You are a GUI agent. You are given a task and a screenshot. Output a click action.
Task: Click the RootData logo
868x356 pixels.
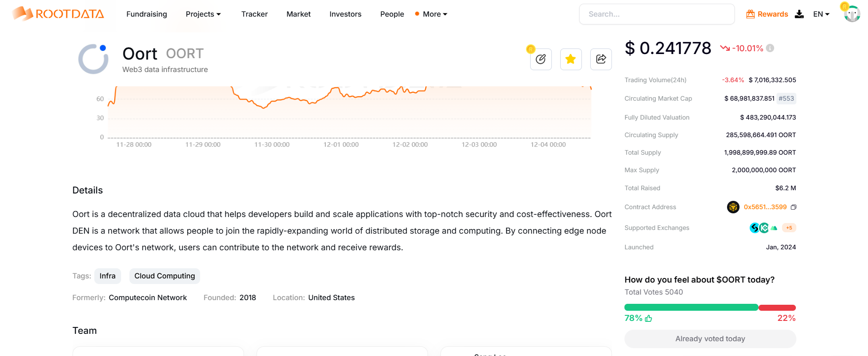(58, 14)
